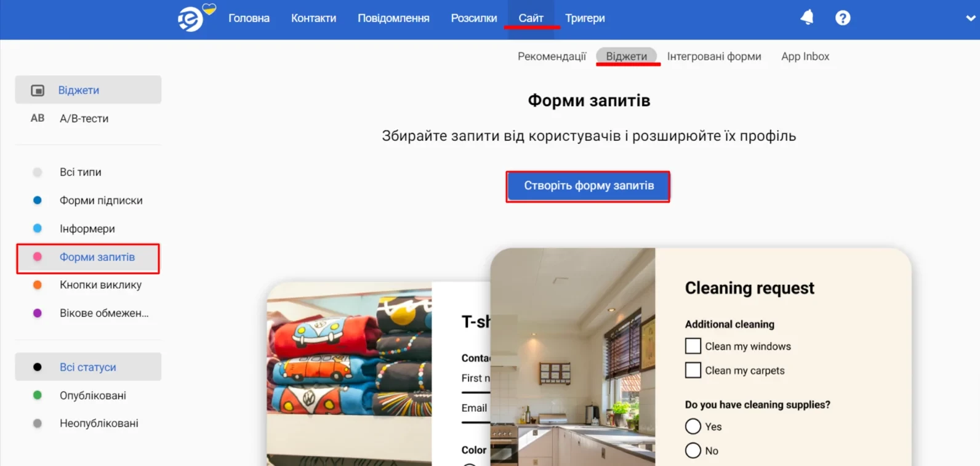Viewport: 980px width, 466px height.
Task: Click the T-shirt form preview image
Action: 349,374
